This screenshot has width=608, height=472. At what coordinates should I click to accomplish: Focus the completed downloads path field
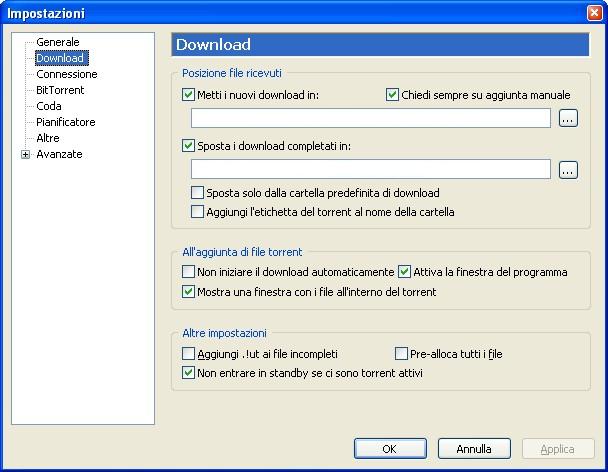370,169
